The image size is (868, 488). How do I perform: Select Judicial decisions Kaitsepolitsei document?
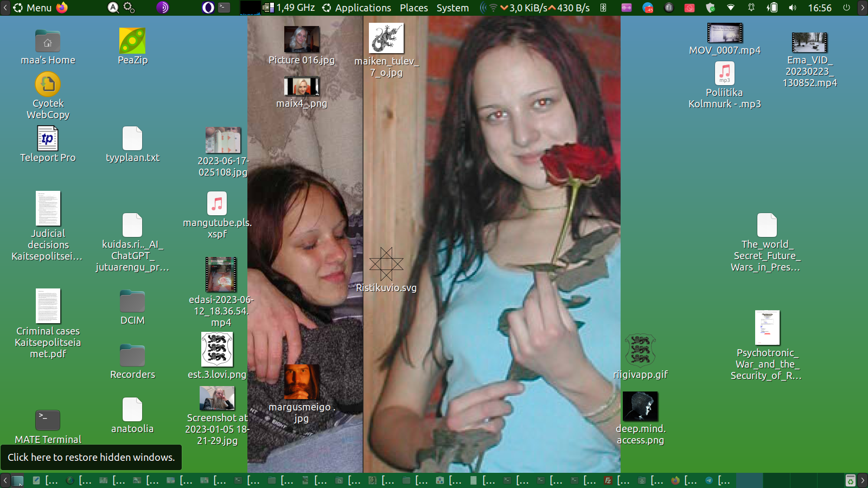(x=48, y=208)
